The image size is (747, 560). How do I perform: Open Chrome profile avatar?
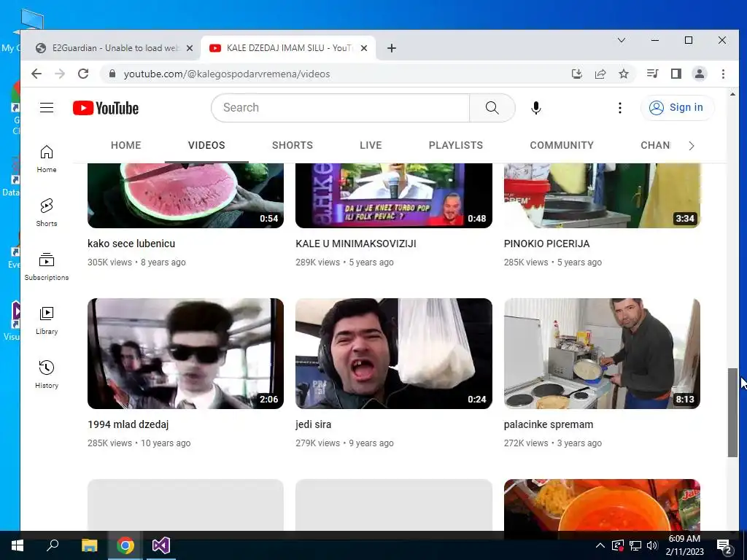pos(700,74)
